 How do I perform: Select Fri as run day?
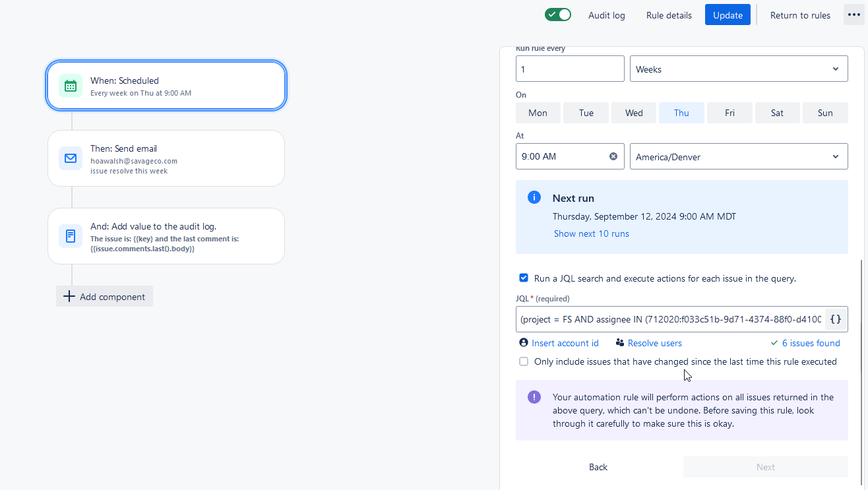(x=729, y=113)
